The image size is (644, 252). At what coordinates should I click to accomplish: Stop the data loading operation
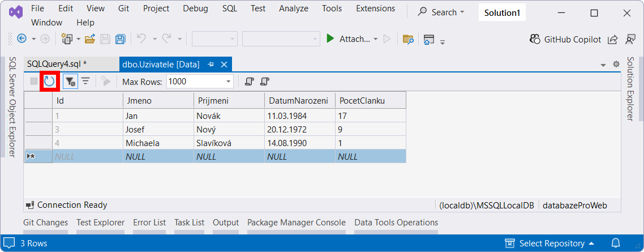pyautogui.click(x=34, y=82)
